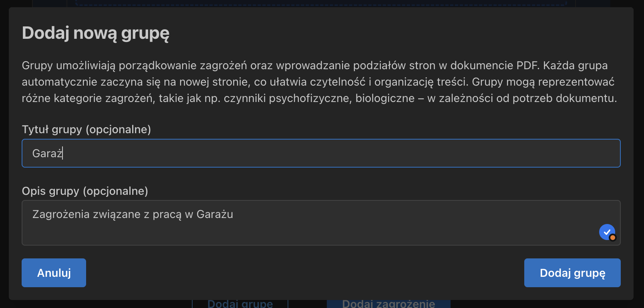Screen dimensions: 644x308
Task: Place cursor after "Garażu" in description
Action: point(233,215)
